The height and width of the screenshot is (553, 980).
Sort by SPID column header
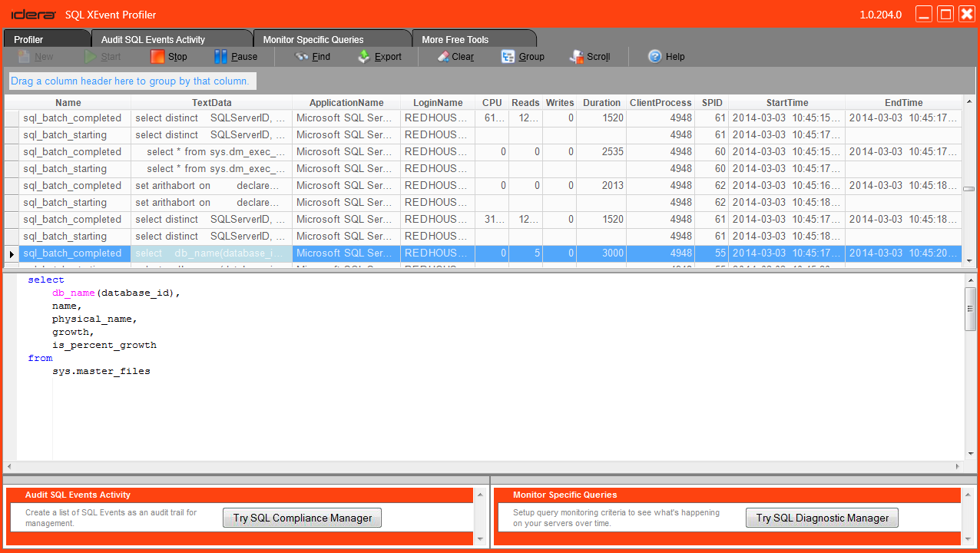pos(712,103)
